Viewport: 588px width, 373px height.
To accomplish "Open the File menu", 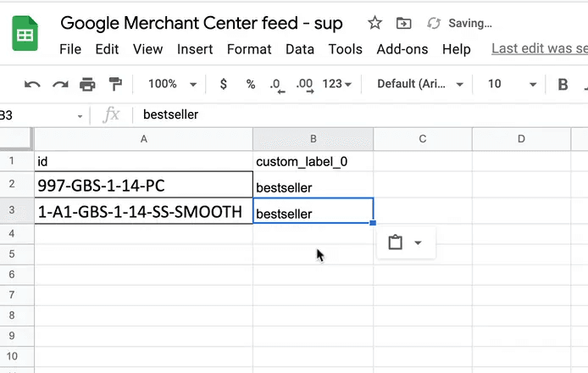I will [x=70, y=49].
